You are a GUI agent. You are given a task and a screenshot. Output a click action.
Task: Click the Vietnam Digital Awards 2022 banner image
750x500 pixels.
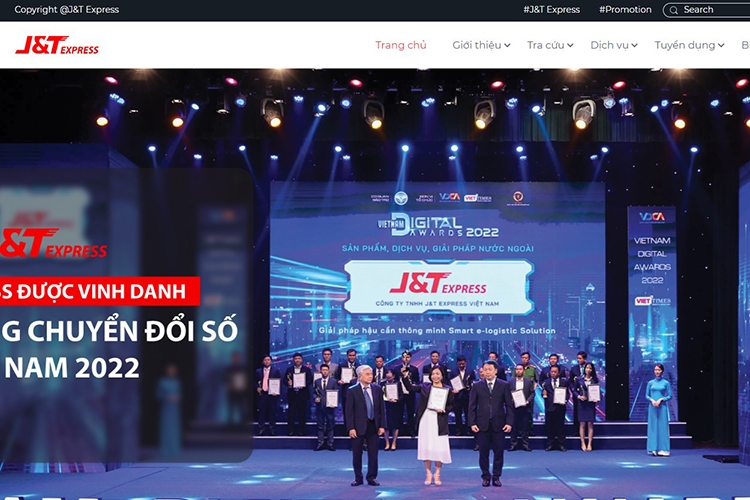pos(375,284)
